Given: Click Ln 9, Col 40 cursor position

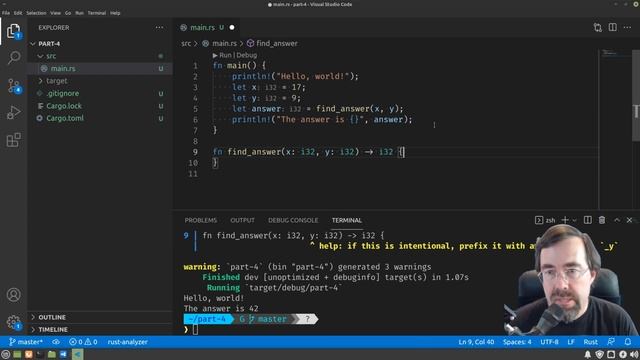Looking at the screenshot, I should (x=476, y=342).
